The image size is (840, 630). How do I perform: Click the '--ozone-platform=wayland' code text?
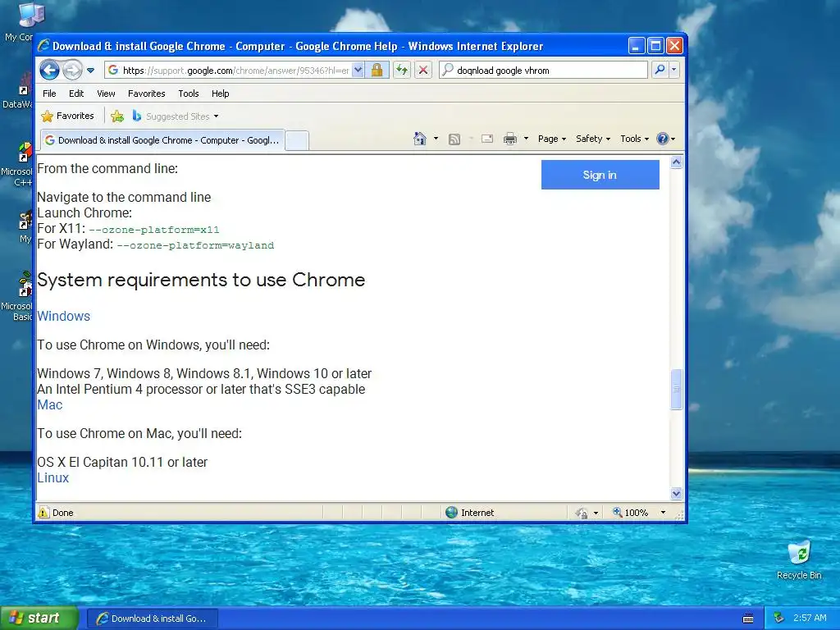(x=195, y=245)
